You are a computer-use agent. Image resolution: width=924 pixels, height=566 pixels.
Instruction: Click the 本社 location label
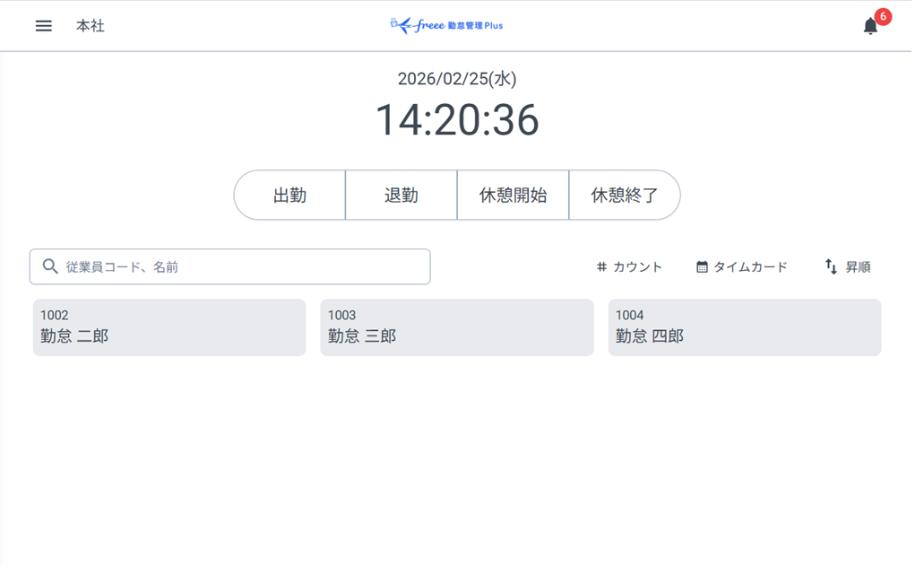pos(91,26)
